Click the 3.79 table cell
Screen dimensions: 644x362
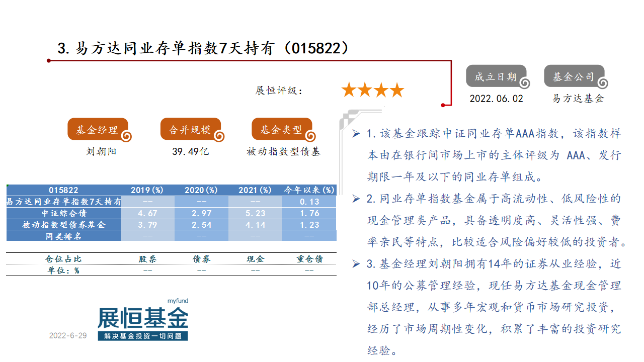[x=147, y=225]
